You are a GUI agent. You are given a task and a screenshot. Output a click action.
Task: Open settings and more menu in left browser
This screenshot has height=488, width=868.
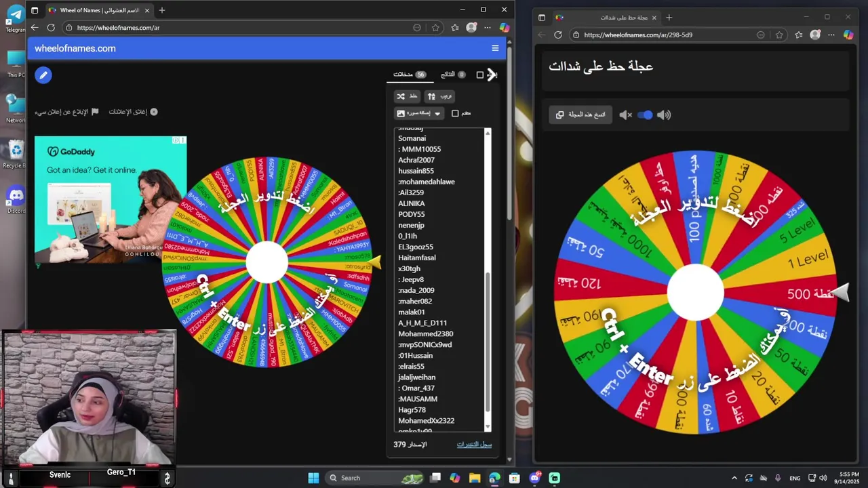487,28
